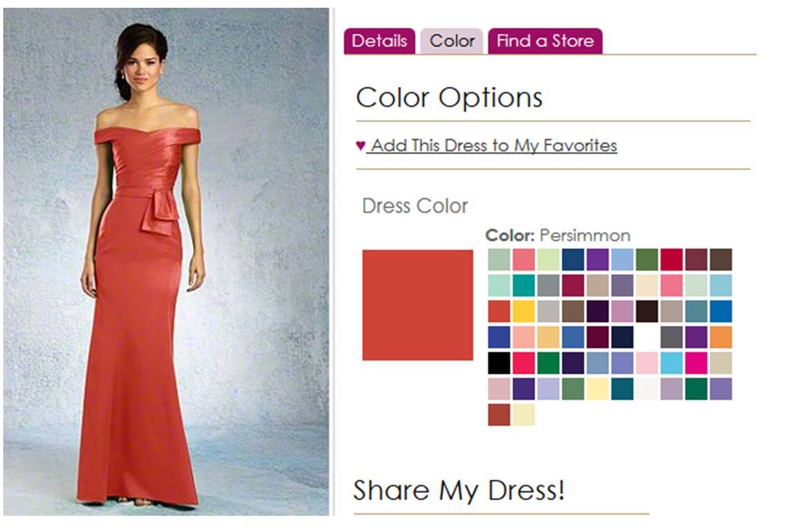The width and height of the screenshot is (793, 532).
Task: Click Add This Dress to My Favorites
Action: [x=494, y=145]
